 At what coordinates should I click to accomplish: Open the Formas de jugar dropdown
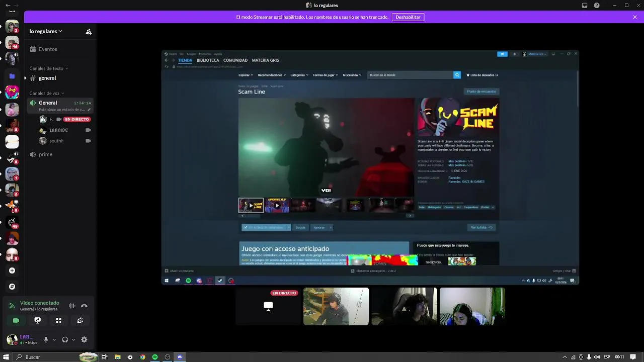point(326,75)
